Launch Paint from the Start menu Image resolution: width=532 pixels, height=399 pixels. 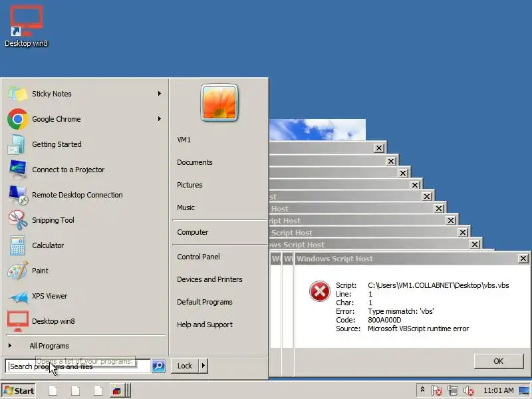coord(84,271)
